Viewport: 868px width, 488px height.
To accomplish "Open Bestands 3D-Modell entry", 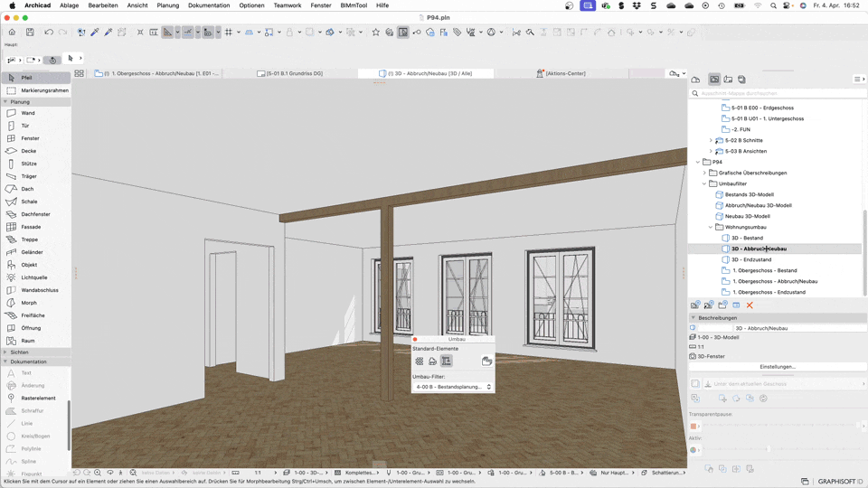I will (749, 195).
